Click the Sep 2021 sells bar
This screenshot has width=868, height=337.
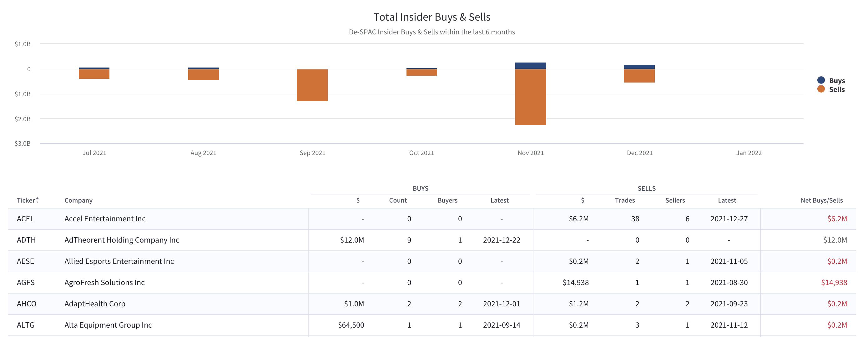click(312, 85)
